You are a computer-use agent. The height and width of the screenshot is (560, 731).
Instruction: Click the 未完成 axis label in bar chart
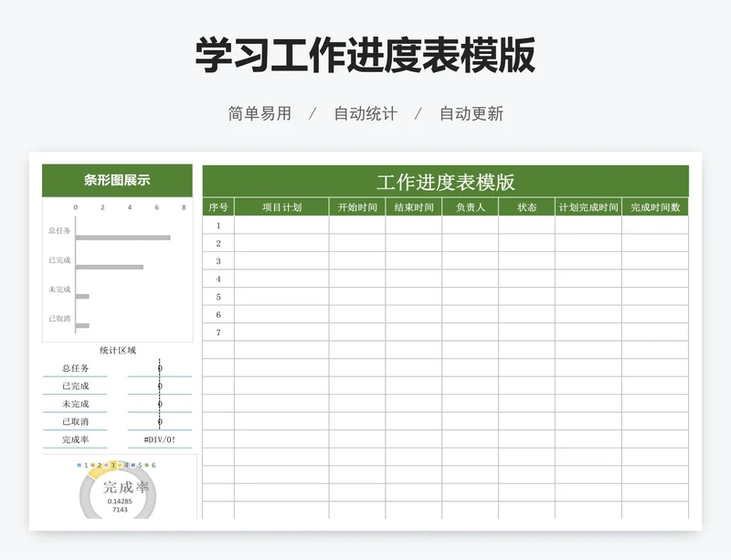click(59, 289)
